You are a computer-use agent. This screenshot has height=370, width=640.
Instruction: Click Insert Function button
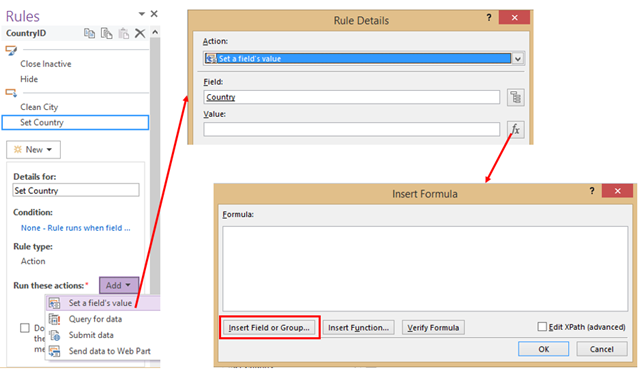coord(358,328)
